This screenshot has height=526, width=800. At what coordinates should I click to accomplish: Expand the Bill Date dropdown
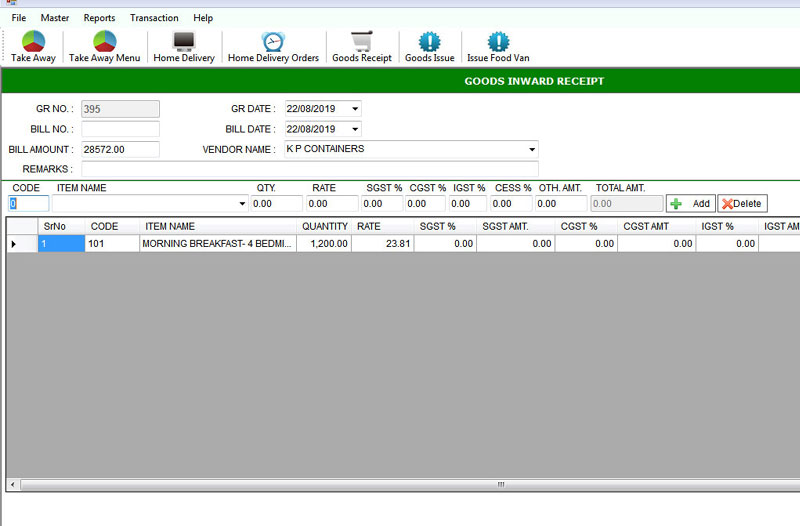click(x=355, y=129)
